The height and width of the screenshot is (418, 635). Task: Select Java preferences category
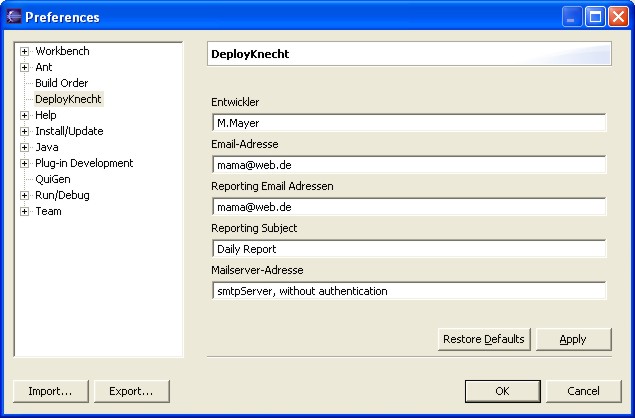point(47,147)
